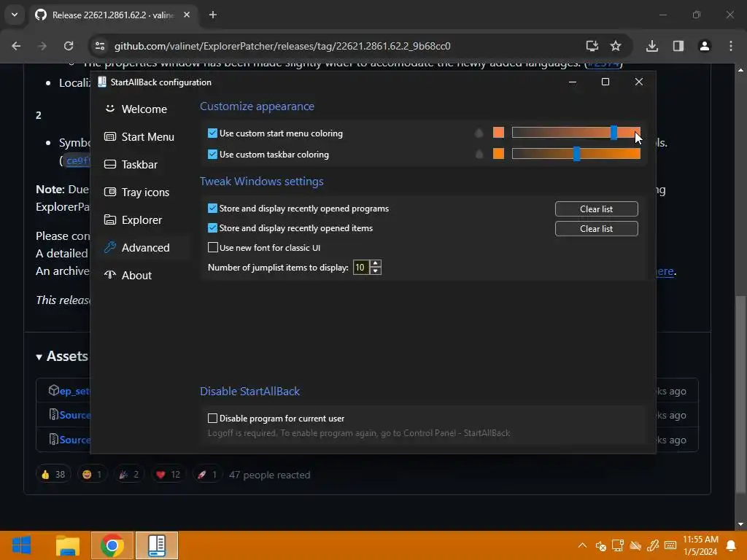Bookmark this page with star icon

[x=616, y=46]
